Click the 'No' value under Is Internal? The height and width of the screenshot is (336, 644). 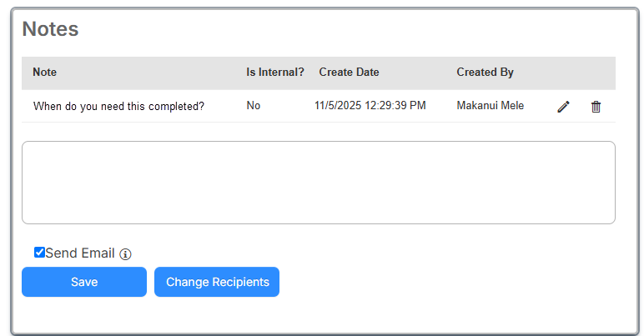point(254,106)
